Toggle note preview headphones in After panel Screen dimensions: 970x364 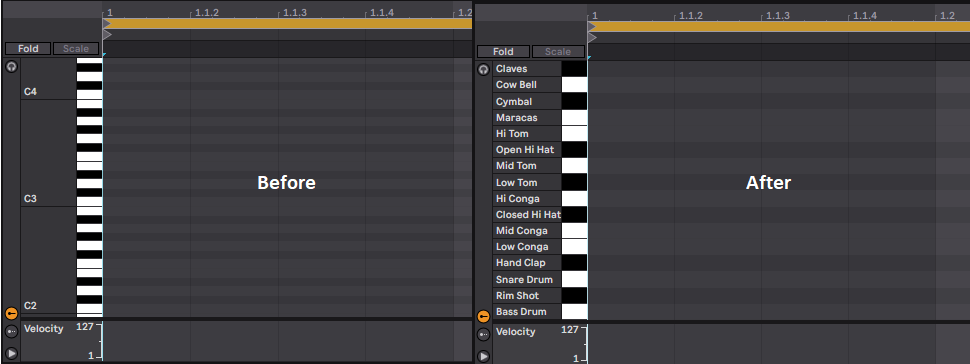coord(484,70)
